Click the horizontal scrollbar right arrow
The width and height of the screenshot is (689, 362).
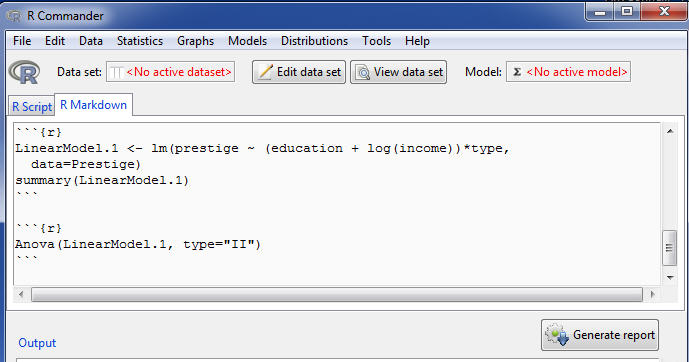click(x=653, y=294)
